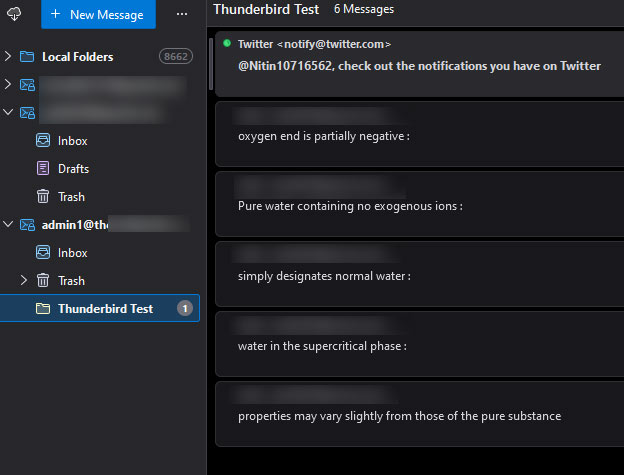
Task: Click the message list scrollbar thumb
Action: pos(211,64)
